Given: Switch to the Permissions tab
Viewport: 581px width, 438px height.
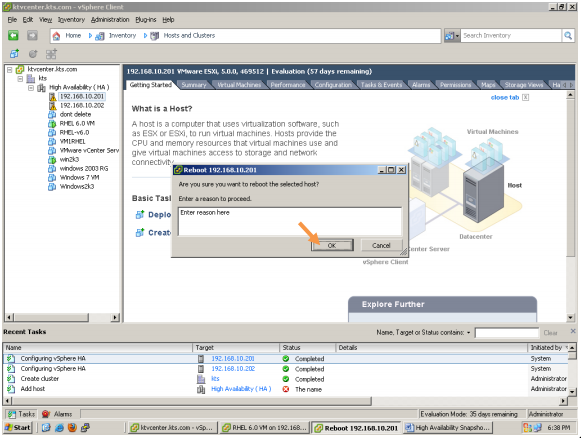Looking at the screenshot, I should pyautogui.click(x=455, y=85).
